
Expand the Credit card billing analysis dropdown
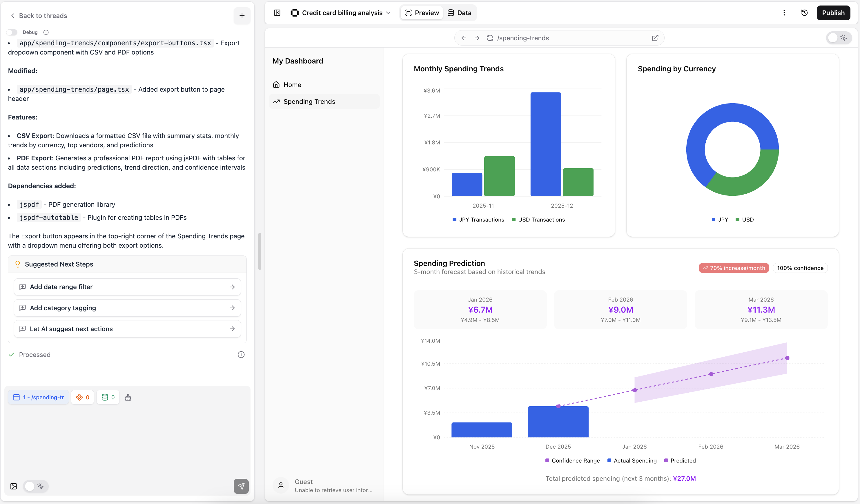(388, 13)
